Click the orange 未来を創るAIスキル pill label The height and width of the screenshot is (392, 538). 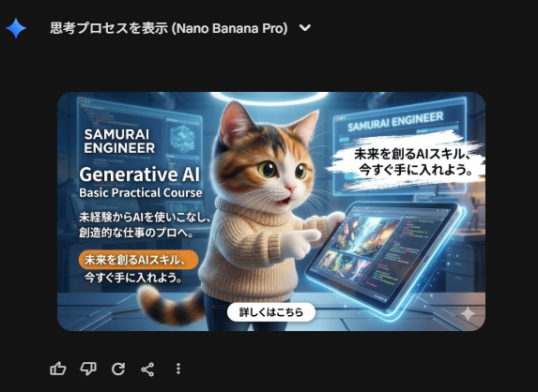[139, 260]
